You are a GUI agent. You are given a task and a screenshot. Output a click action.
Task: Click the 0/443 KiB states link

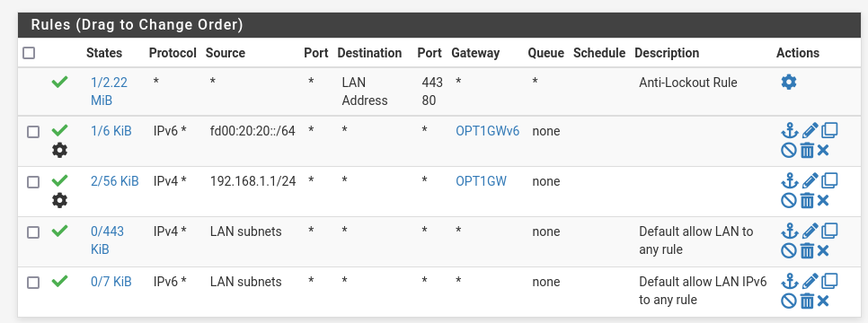(108, 240)
